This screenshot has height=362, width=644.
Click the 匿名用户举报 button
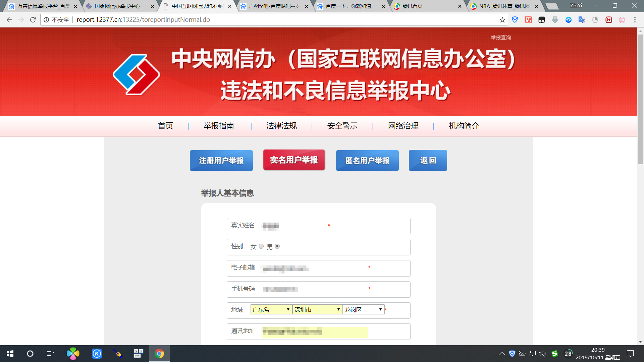pos(367,161)
